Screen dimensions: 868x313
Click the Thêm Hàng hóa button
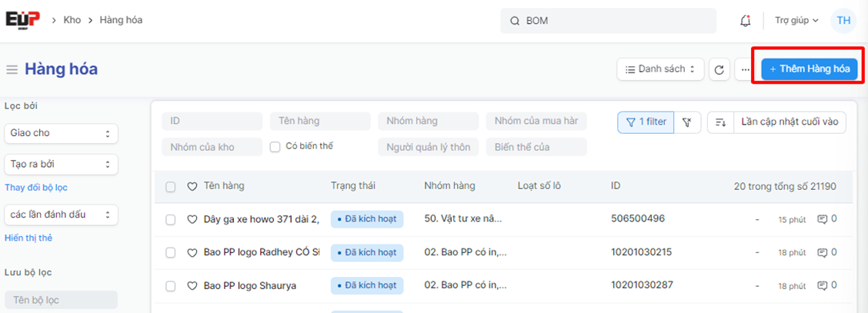pyautogui.click(x=809, y=69)
